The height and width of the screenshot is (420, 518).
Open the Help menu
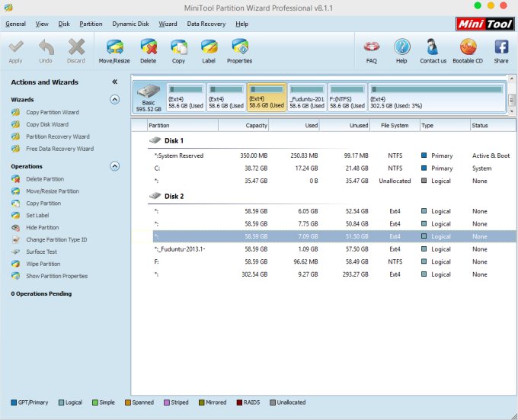pos(241,24)
